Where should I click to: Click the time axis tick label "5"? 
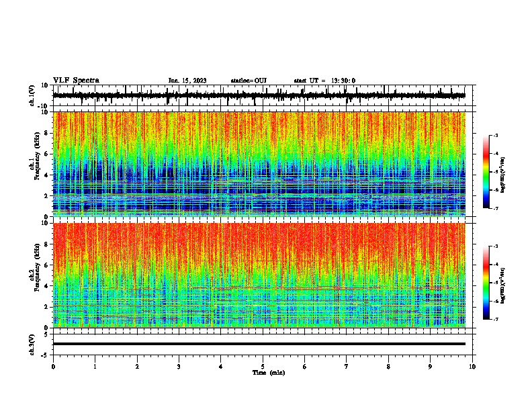point(263,367)
